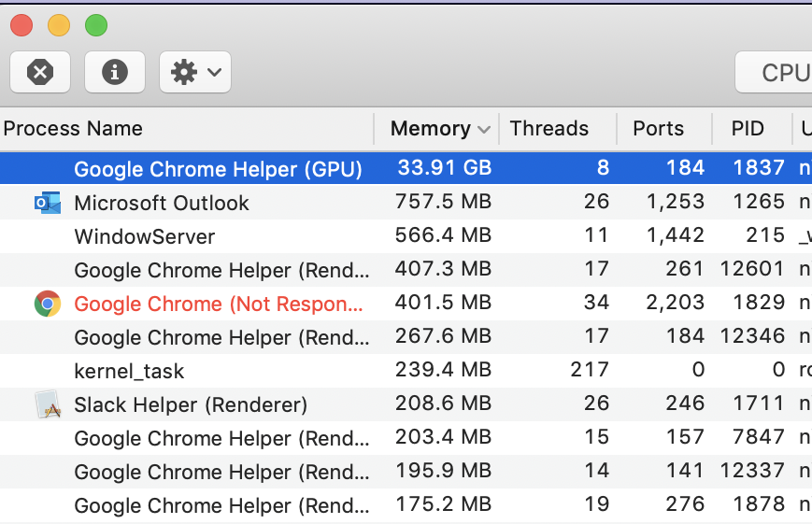Click the 757.5 MB memory value

[443, 202]
